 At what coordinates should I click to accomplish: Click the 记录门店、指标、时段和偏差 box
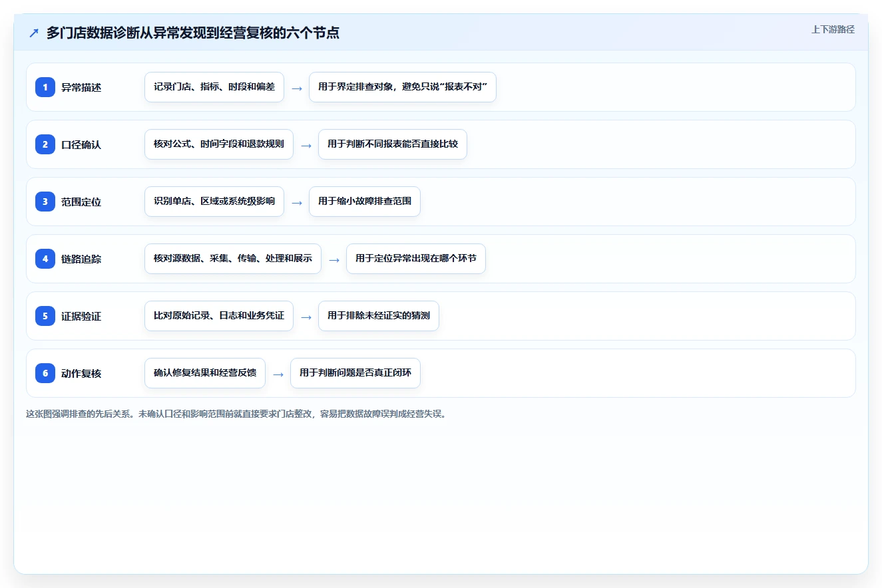pos(214,87)
